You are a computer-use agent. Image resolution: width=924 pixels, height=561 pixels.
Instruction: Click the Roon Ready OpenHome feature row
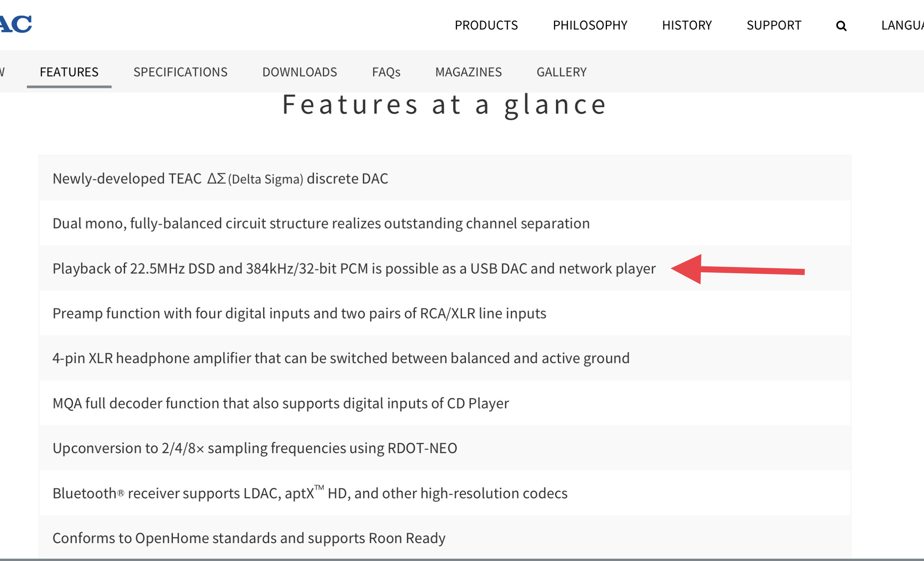click(445, 538)
